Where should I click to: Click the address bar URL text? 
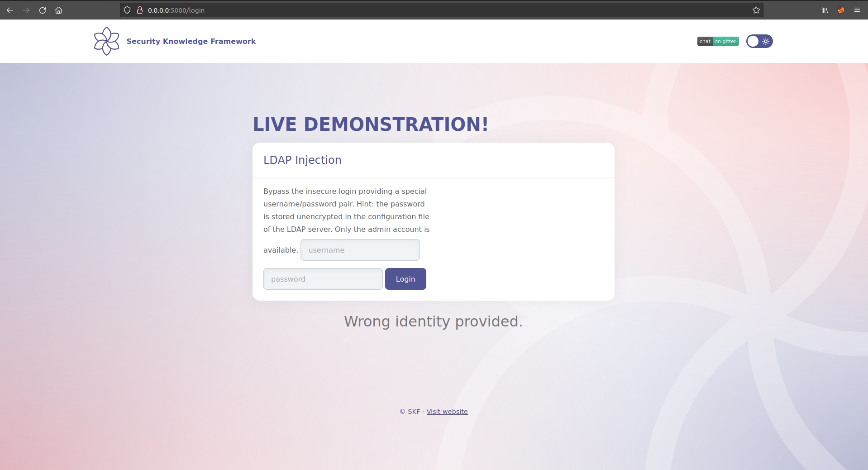[176, 10]
